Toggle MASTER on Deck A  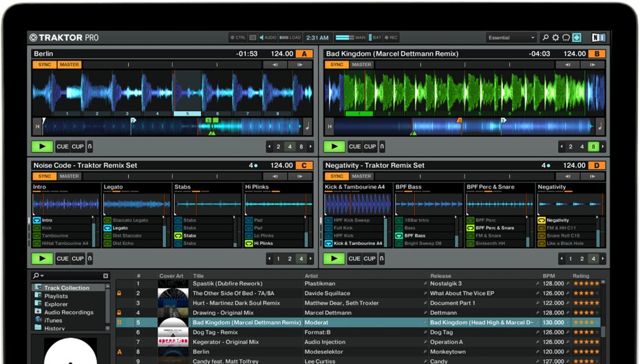(69, 65)
